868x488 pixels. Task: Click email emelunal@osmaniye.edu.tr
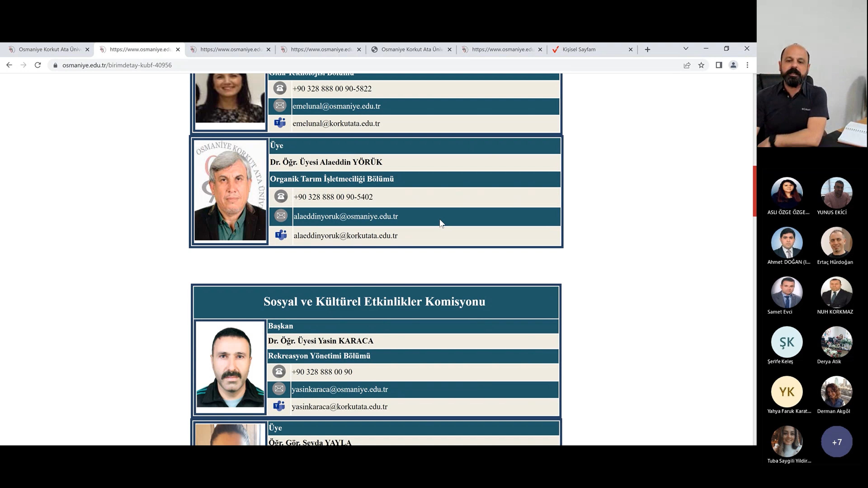click(x=336, y=106)
